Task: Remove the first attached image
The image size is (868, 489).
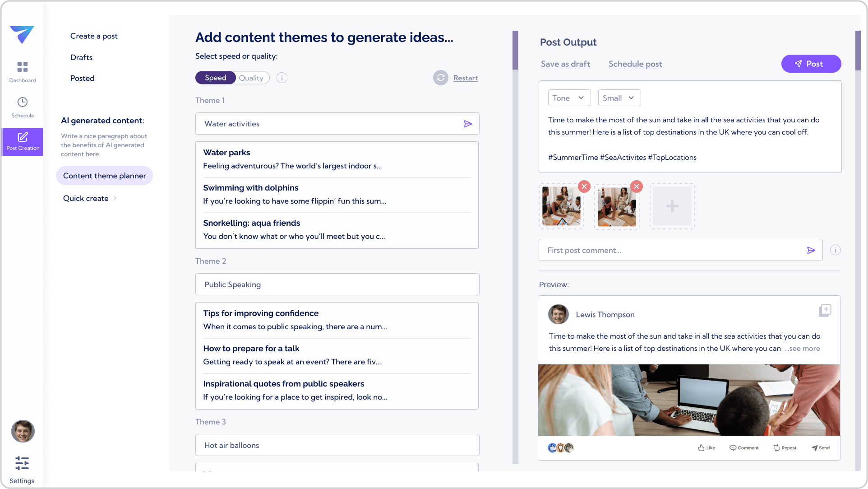Action: pos(584,186)
